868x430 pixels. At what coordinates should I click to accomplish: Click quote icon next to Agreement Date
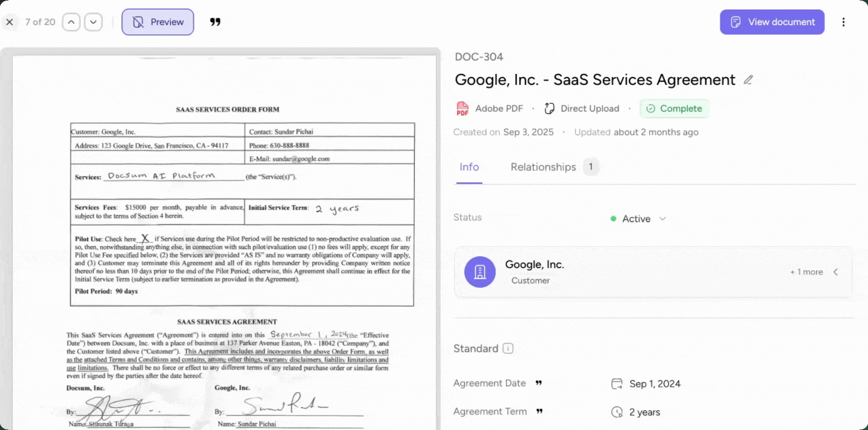coord(539,383)
